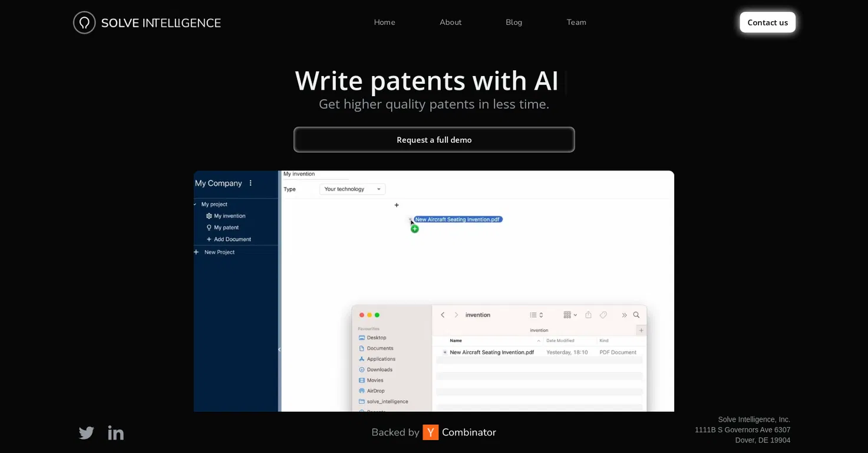868x453 pixels.
Task: Open the Team page
Action: coord(576,22)
